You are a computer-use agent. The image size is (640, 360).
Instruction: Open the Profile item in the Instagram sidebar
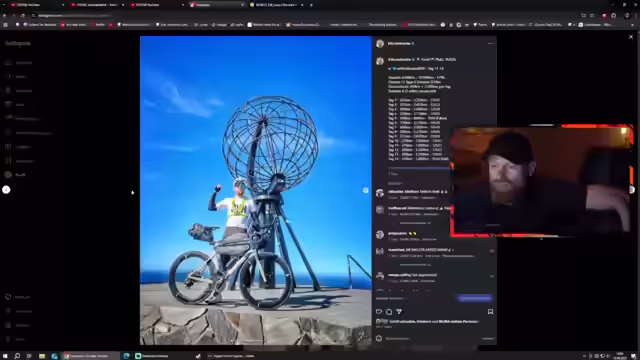(x=16, y=175)
